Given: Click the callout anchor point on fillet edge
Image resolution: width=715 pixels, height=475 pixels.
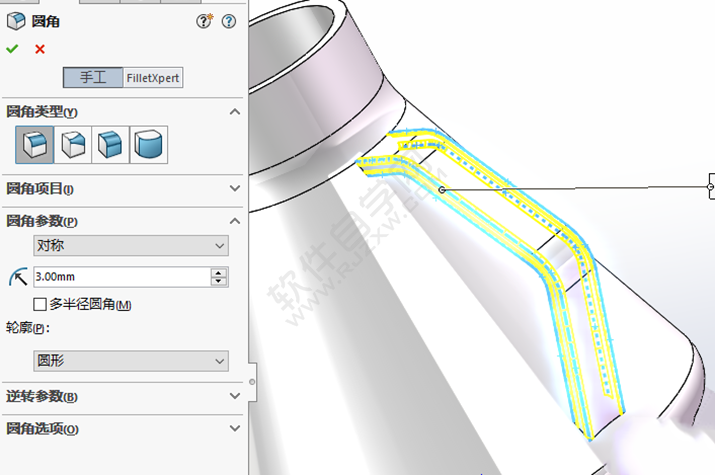Looking at the screenshot, I should (441, 189).
